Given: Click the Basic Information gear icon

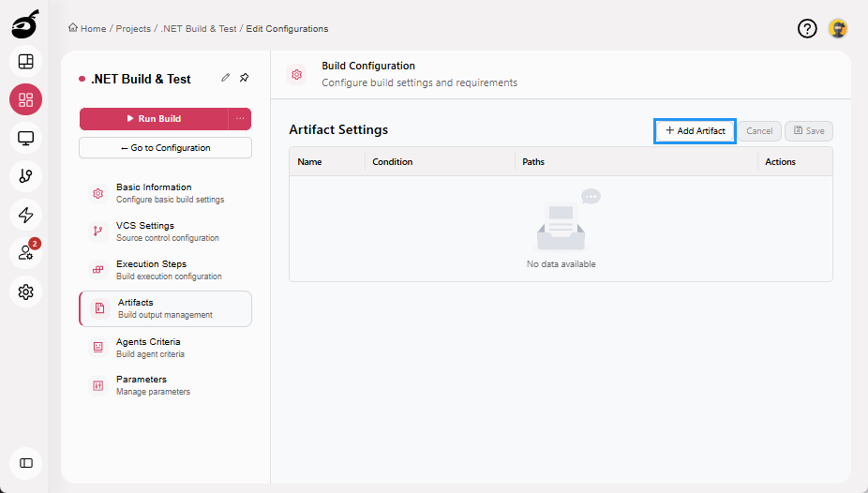Looking at the screenshot, I should click(x=98, y=193).
